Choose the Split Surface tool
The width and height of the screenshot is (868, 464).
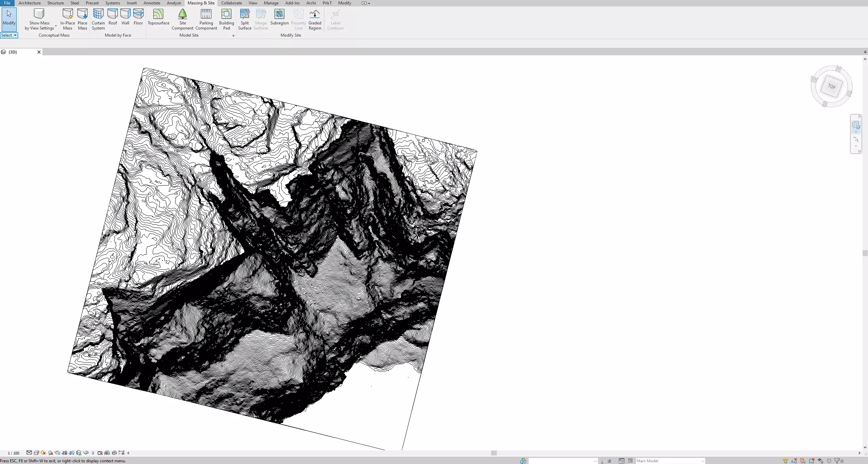pos(245,19)
